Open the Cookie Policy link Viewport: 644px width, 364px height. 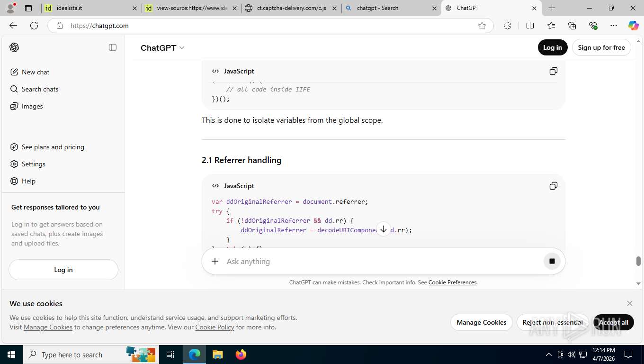tap(215, 327)
